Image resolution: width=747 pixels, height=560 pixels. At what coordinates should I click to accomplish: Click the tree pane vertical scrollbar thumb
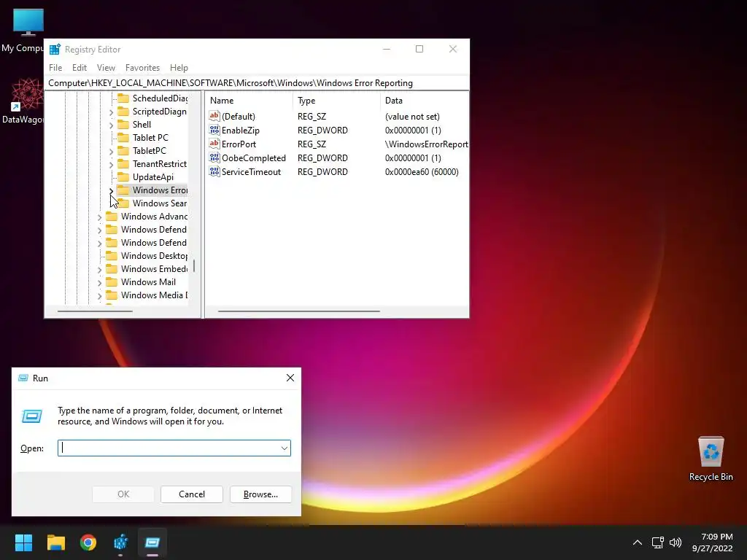[194, 265]
